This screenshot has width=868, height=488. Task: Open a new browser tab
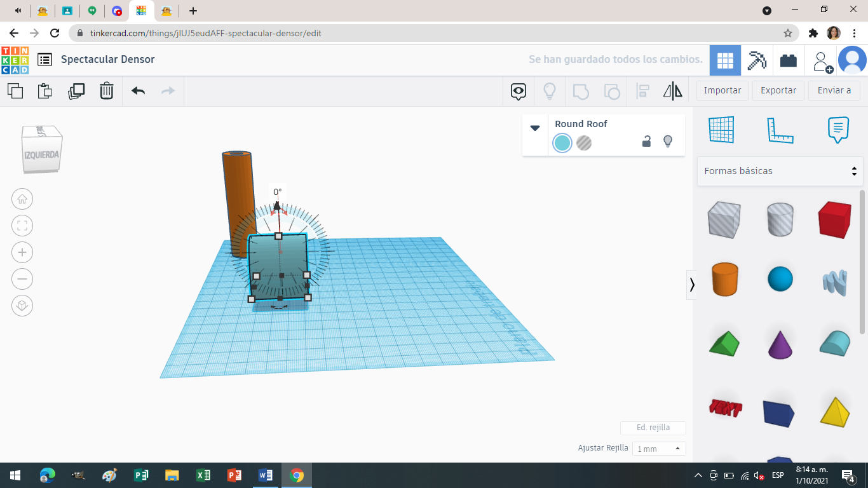[193, 11]
